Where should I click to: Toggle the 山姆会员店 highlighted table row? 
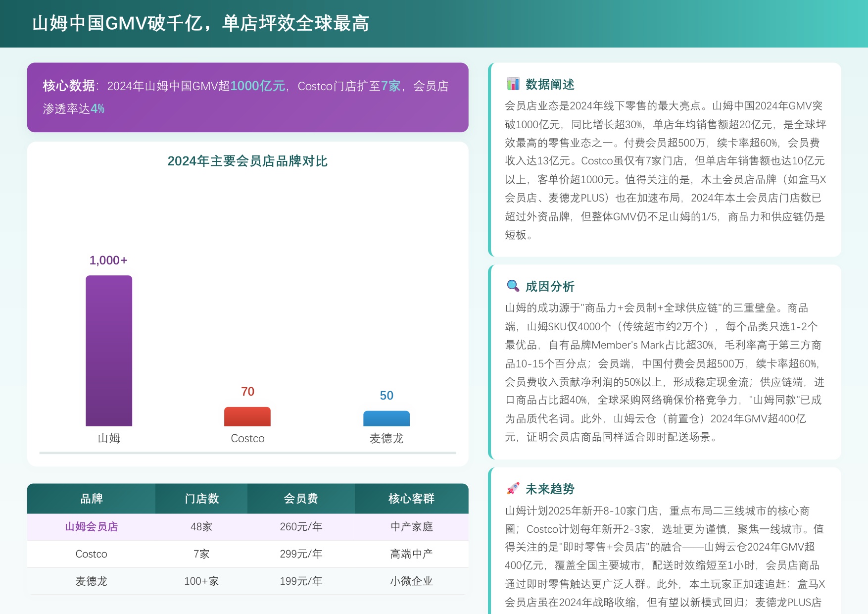pyautogui.click(x=247, y=527)
